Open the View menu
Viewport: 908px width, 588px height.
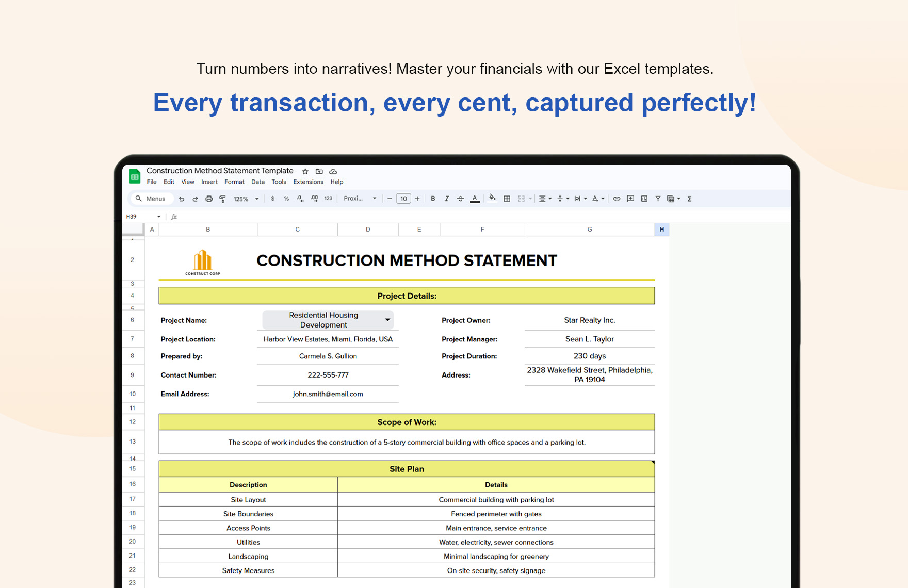point(188,182)
